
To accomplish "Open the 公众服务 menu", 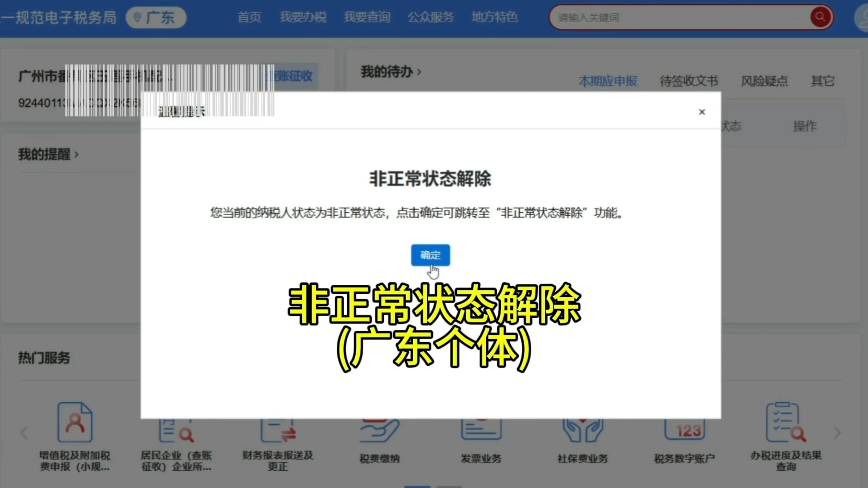I will [431, 17].
